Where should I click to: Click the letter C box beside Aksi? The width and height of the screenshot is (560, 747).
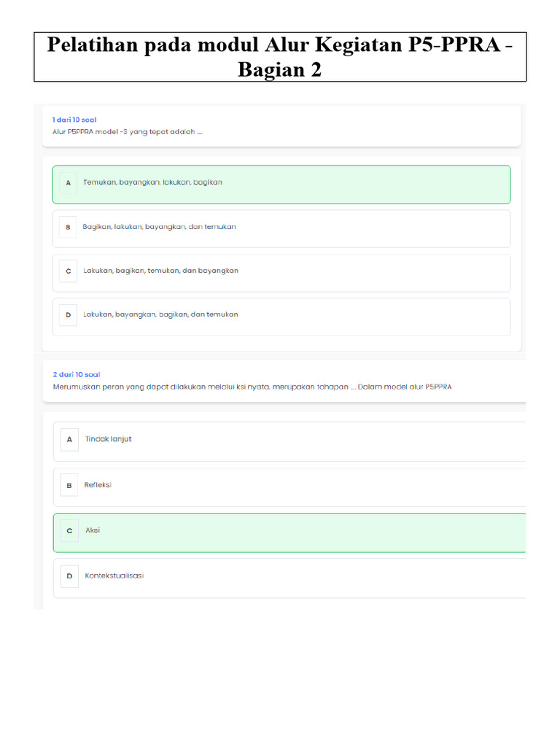click(69, 531)
